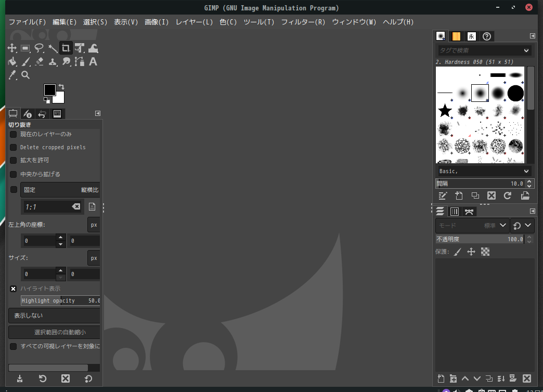Select the Clone stamp tool
This screenshot has height=392, width=543.
coord(53,62)
